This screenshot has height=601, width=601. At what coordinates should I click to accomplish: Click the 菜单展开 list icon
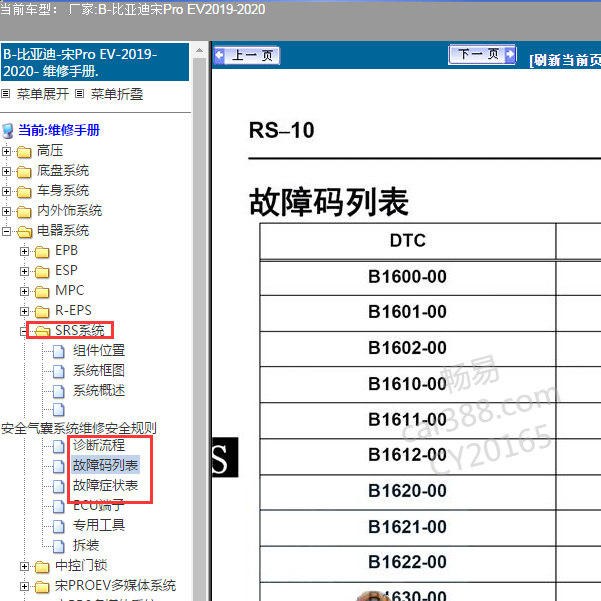5,94
